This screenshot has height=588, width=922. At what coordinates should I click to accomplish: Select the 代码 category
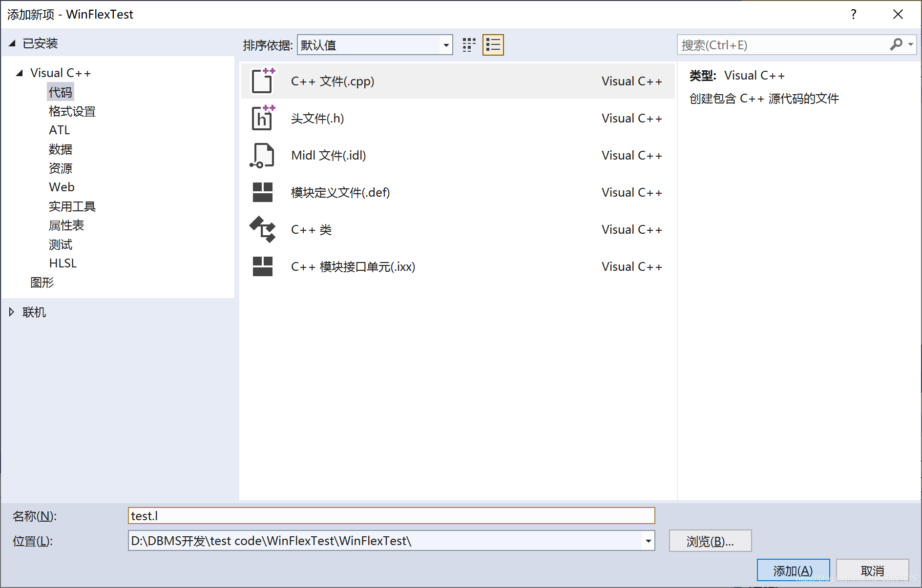tap(61, 92)
